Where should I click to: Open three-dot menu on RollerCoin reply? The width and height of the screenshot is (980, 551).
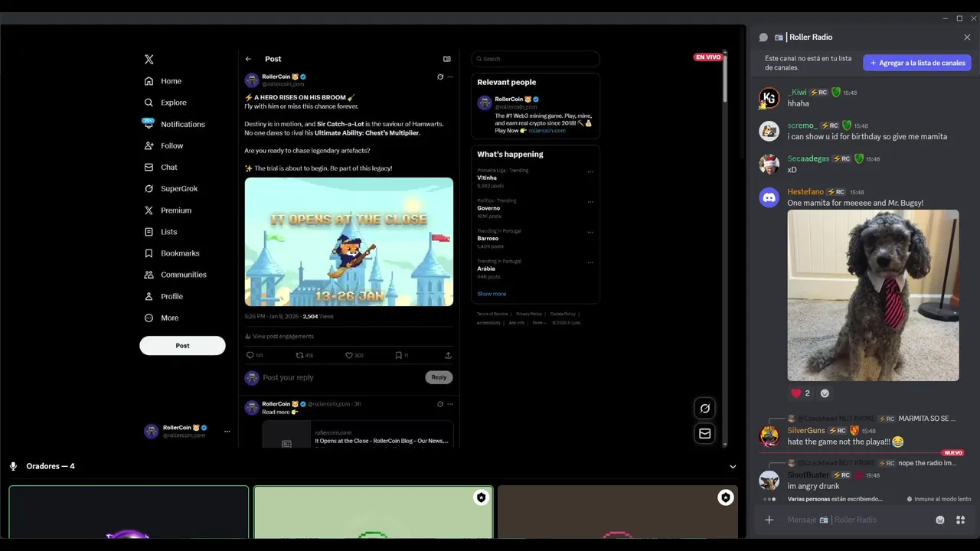coord(450,404)
